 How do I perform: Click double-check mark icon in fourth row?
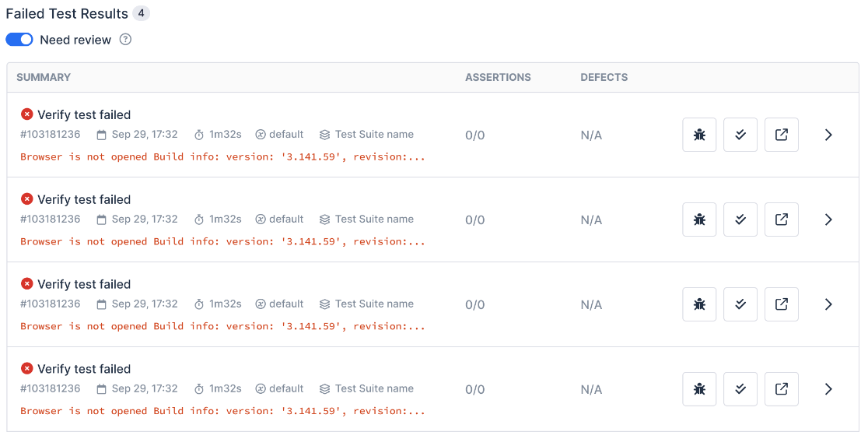[740, 389]
